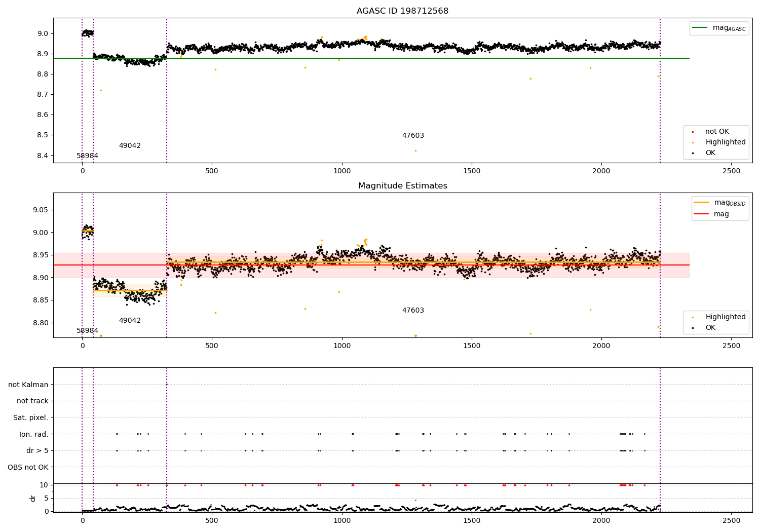
Task: Click the 58984 obsid label in the middle plot
Action: [88, 331]
